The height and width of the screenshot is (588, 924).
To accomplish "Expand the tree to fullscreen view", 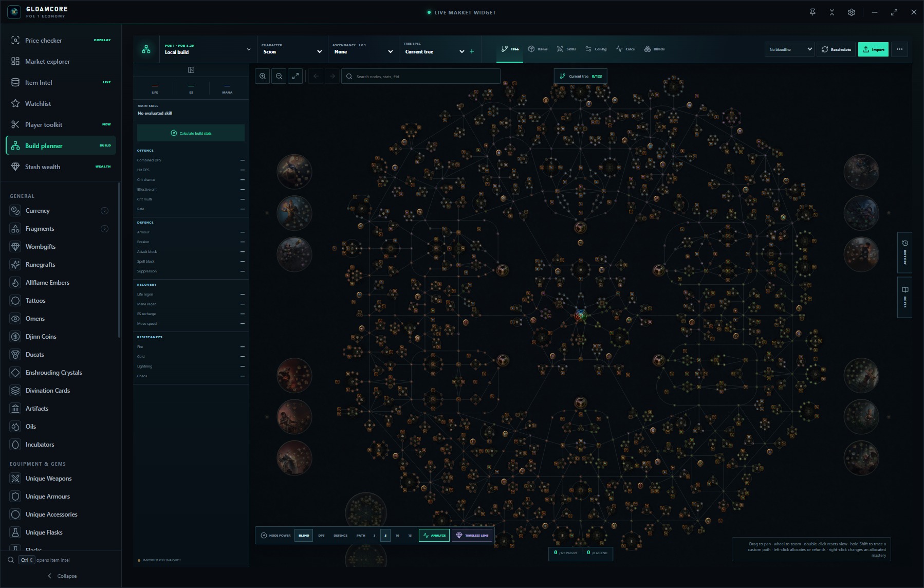I will pyautogui.click(x=295, y=77).
